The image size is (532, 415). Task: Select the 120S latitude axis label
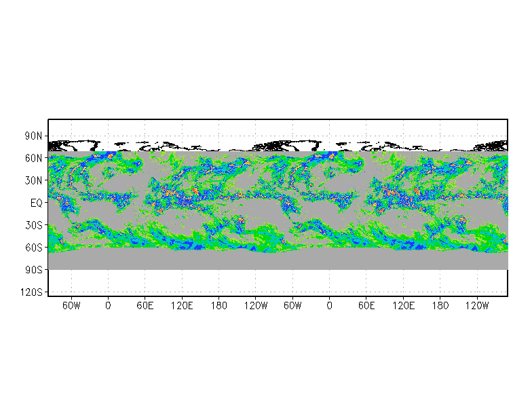pyautogui.click(x=31, y=292)
